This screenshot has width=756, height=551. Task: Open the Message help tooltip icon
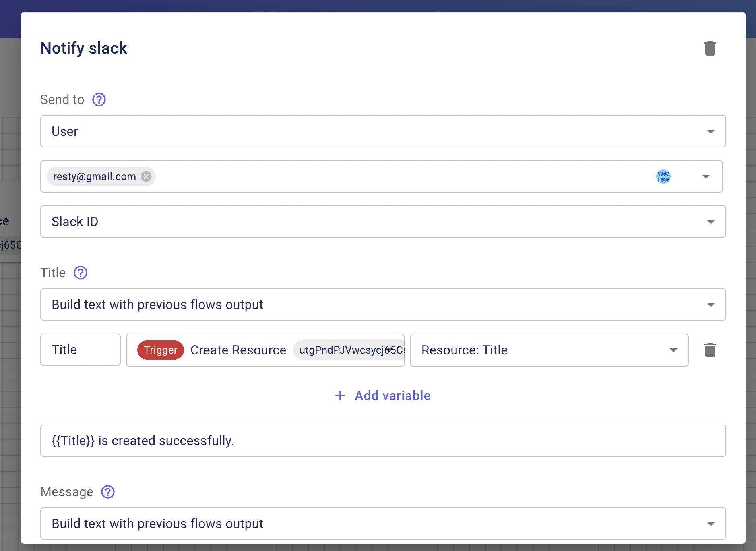(108, 492)
